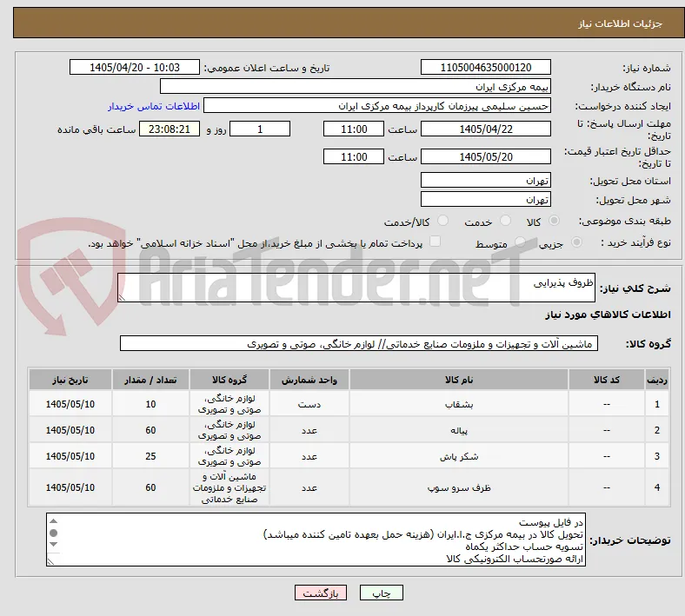The width and height of the screenshot is (685, 616).
Task: Click the تعداد / مقدار column header
Action: click(x=150, y=380)
